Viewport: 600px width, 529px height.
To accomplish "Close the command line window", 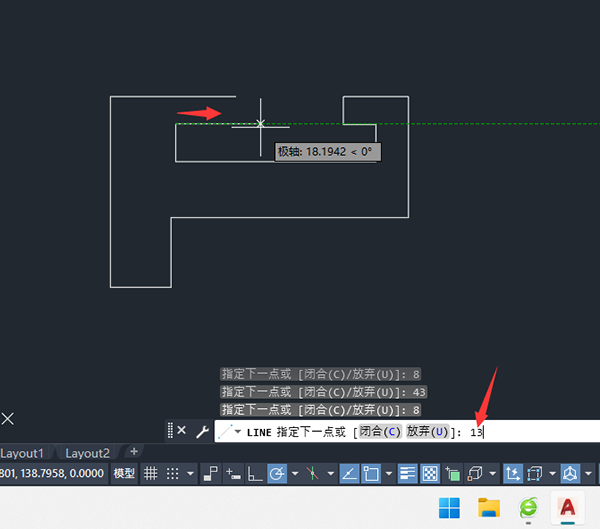I will pos(182,430).
